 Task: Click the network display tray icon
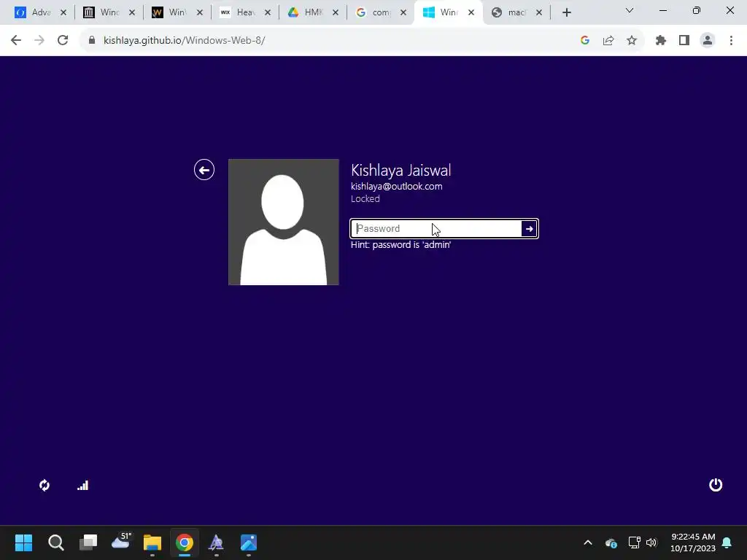634,542
